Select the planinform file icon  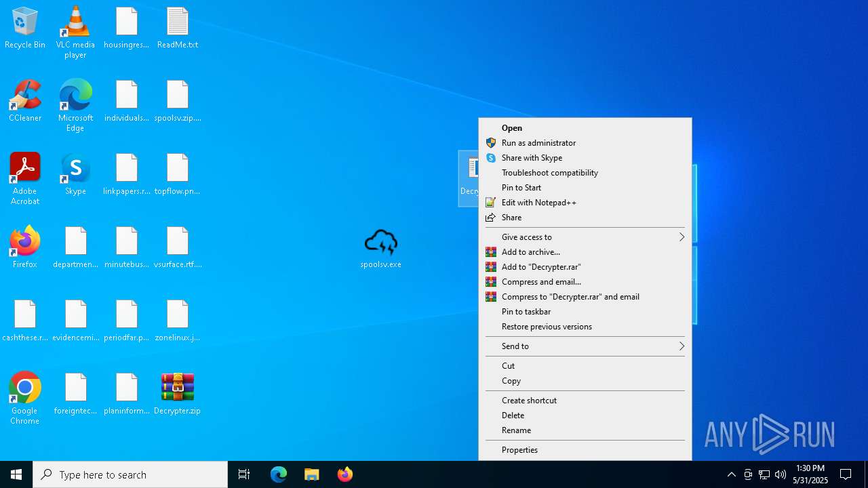[x=127, y=394]
